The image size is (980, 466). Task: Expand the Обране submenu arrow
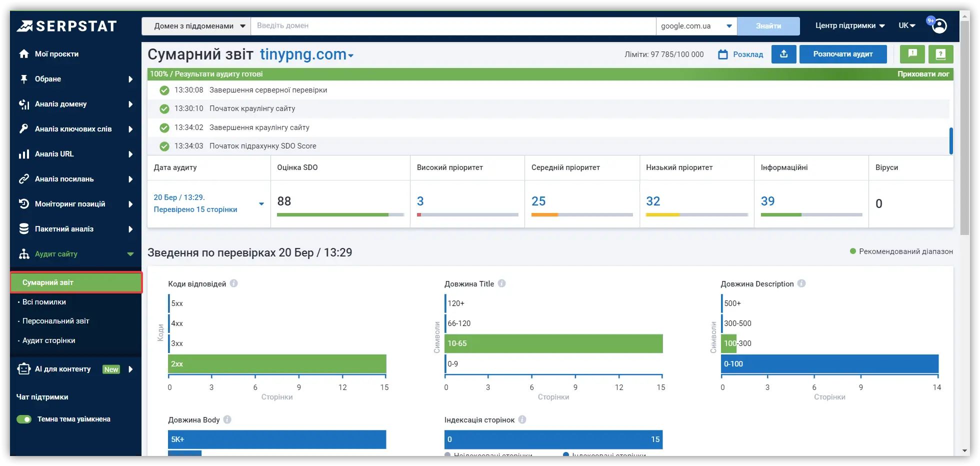click(130, 79)
